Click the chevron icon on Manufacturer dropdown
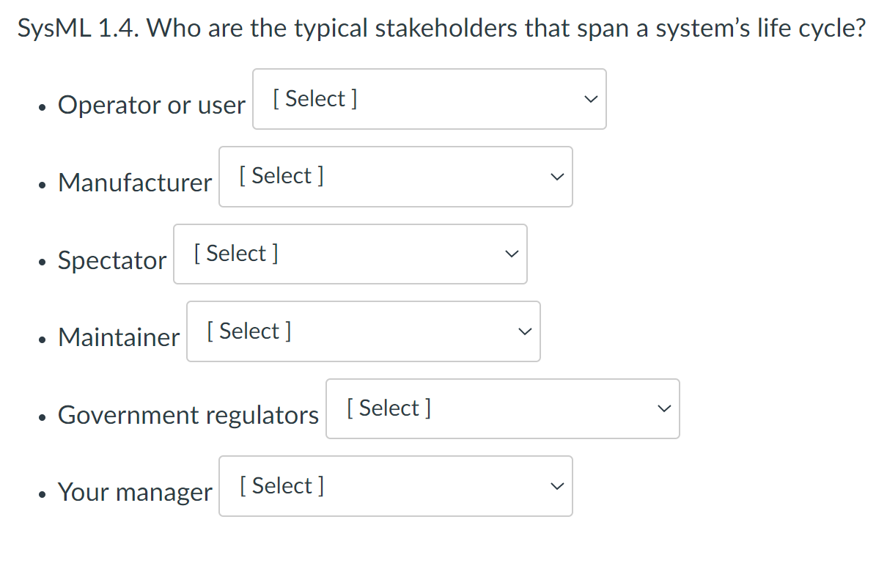The image size is (876, 588). pyautogui.click(x=556, y=176)
